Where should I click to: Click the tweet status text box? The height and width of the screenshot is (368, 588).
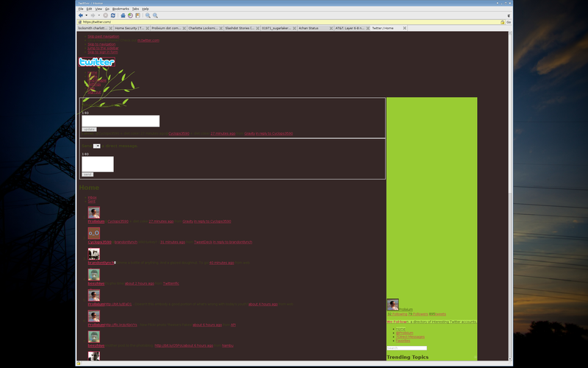point(120,121)
